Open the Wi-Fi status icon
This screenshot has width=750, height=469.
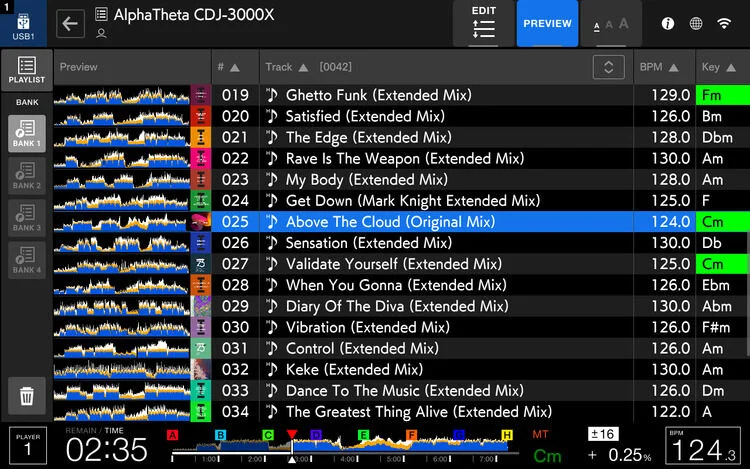pos(724,23)
